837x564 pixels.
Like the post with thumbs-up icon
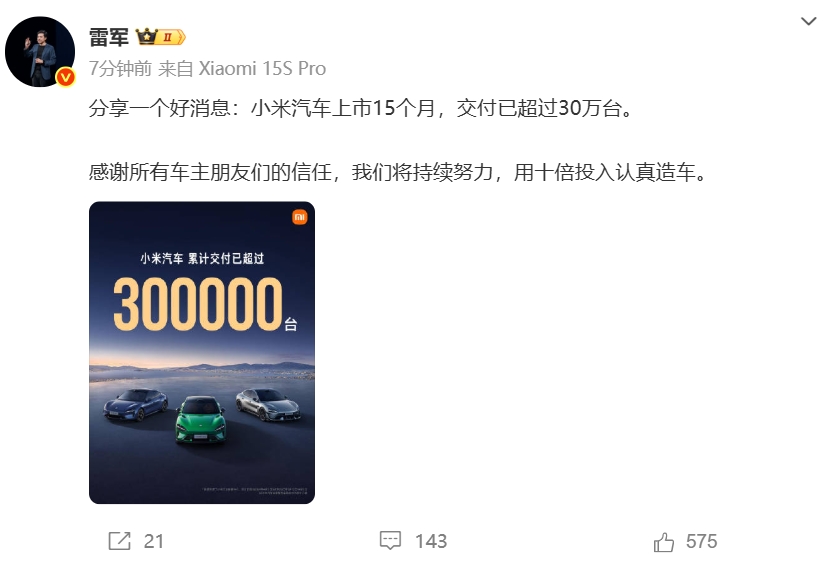[664, 542]
